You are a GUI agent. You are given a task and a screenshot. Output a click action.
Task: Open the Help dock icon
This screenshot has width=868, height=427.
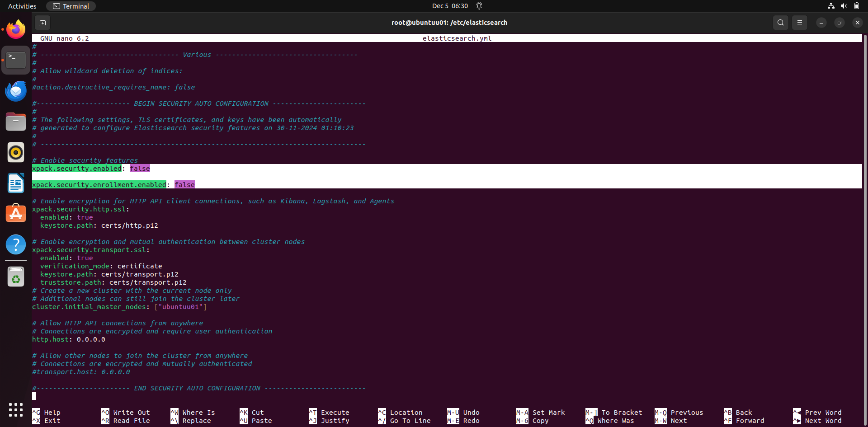16,244
